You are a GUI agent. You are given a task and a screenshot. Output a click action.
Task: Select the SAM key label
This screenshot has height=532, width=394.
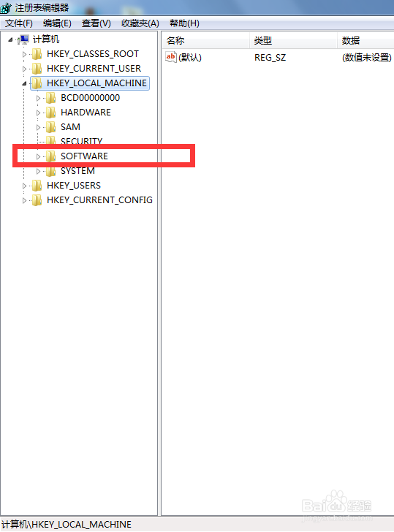70,127
